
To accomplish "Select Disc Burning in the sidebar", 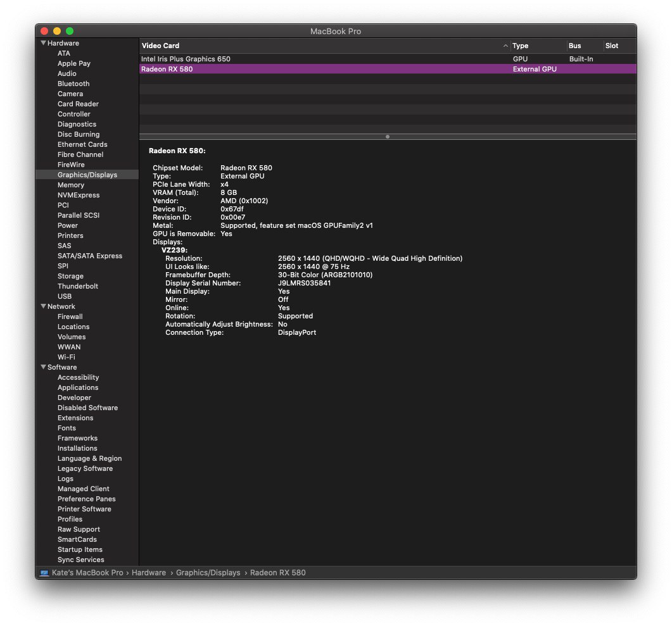I will click(79, 134).
